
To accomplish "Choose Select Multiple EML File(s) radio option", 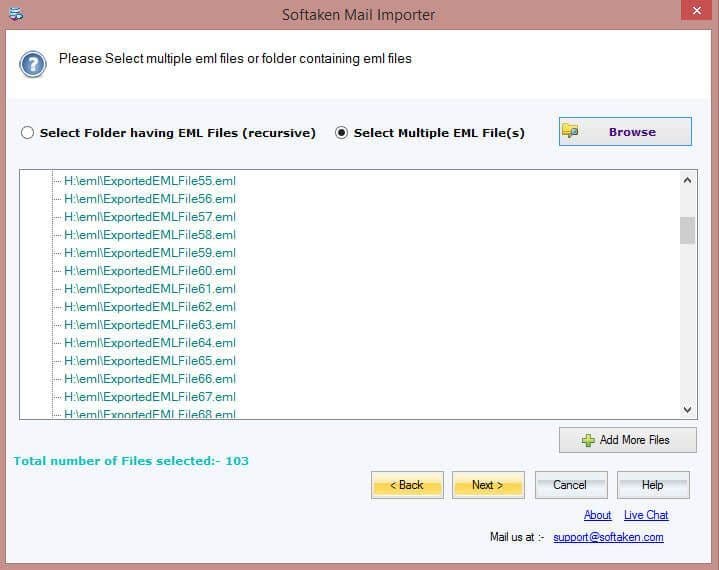I will tap(342, 133).
